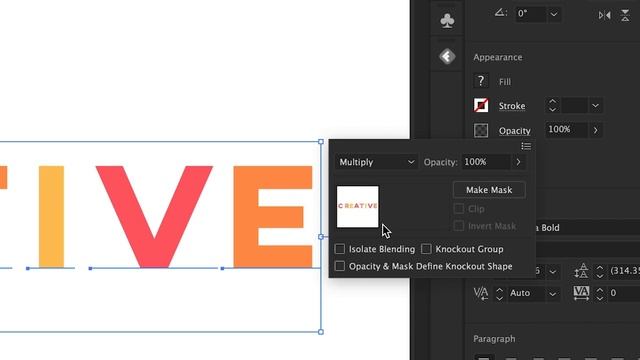Open the Opacity panel link
Image resolution: width=640 pixels, height=360 pixels.
[x=515, y=131]
